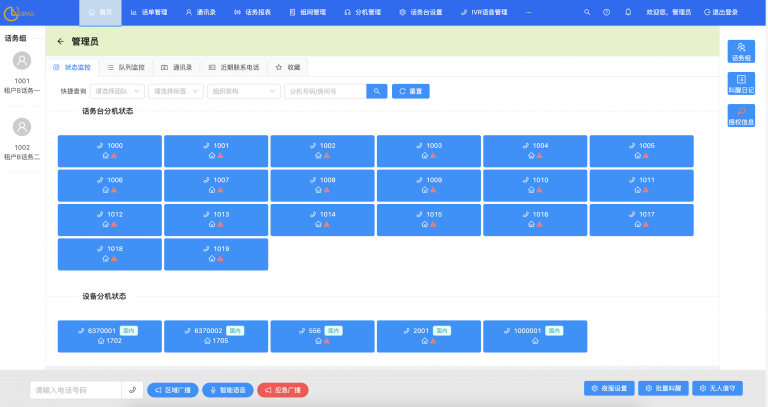Click the 夜服设置 button
Viewport: 768px width, 407px height.
tap(609, 388)
